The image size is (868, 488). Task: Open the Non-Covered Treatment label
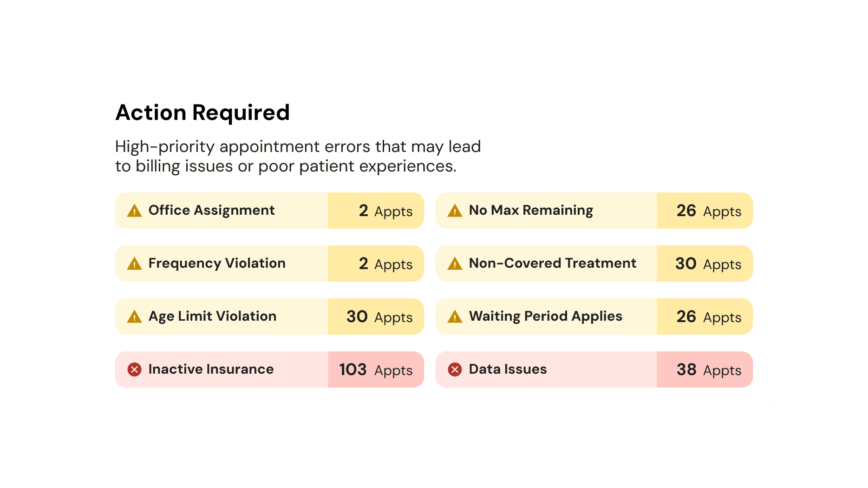pos(552,263)
